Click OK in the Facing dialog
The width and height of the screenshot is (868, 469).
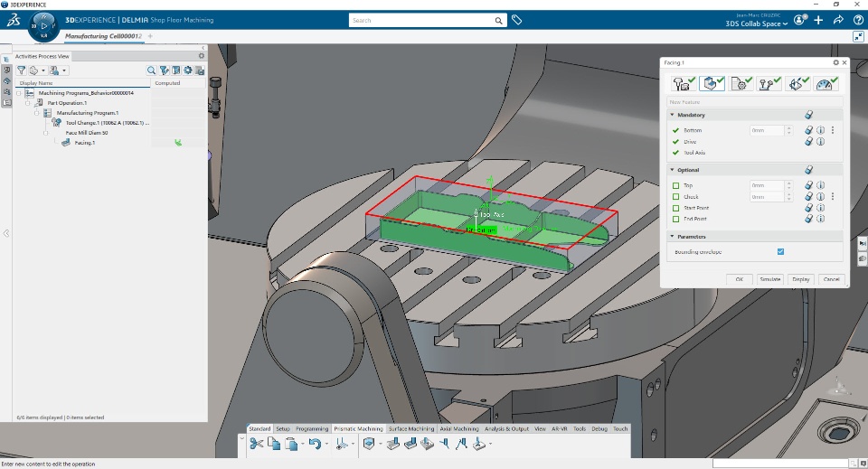[x=739, y=279]
